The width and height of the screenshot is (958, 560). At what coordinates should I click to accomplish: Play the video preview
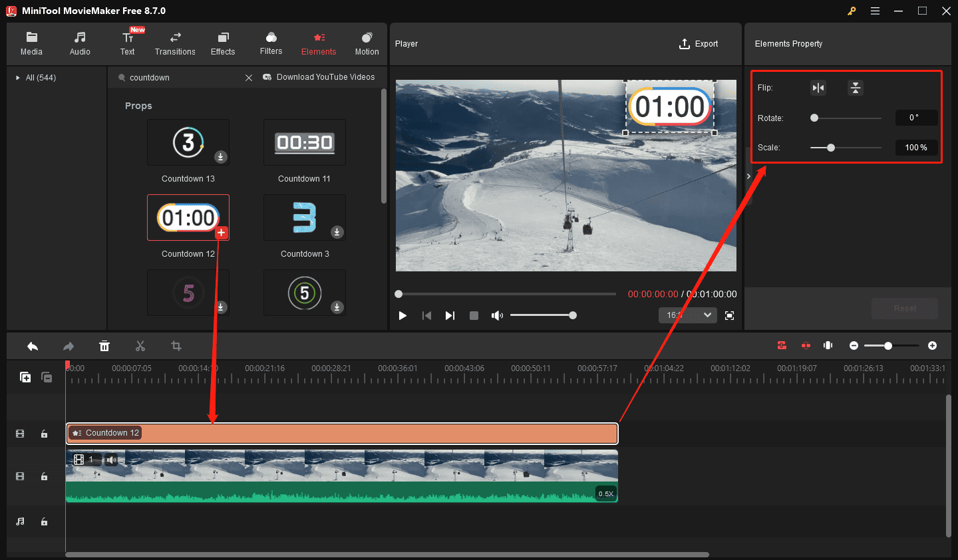pyautogui.click(x=402, y=315)
